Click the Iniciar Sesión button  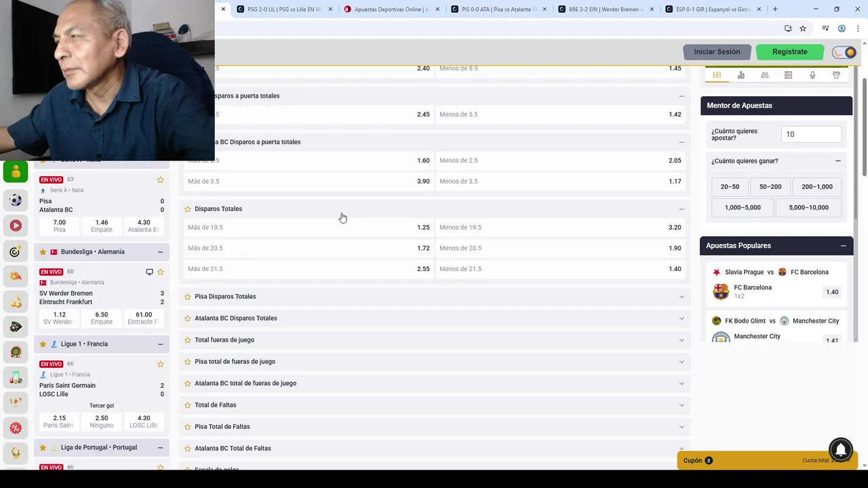(x=717, y=52)
